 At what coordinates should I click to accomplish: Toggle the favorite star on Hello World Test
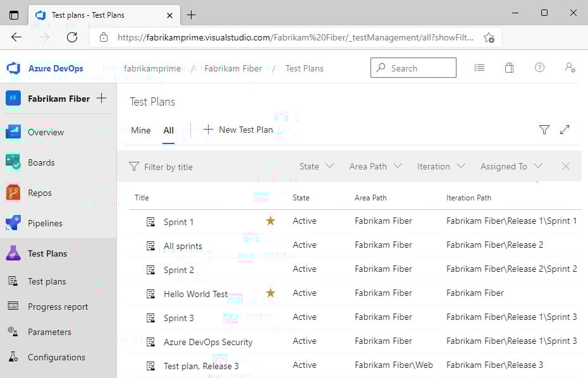(x=271, y=293)
